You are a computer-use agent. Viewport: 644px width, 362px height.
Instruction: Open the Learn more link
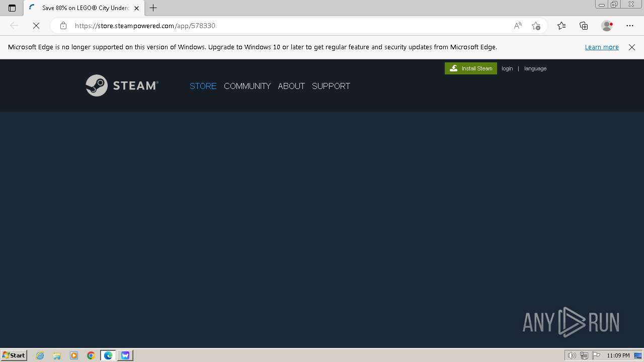click(602, 47)
